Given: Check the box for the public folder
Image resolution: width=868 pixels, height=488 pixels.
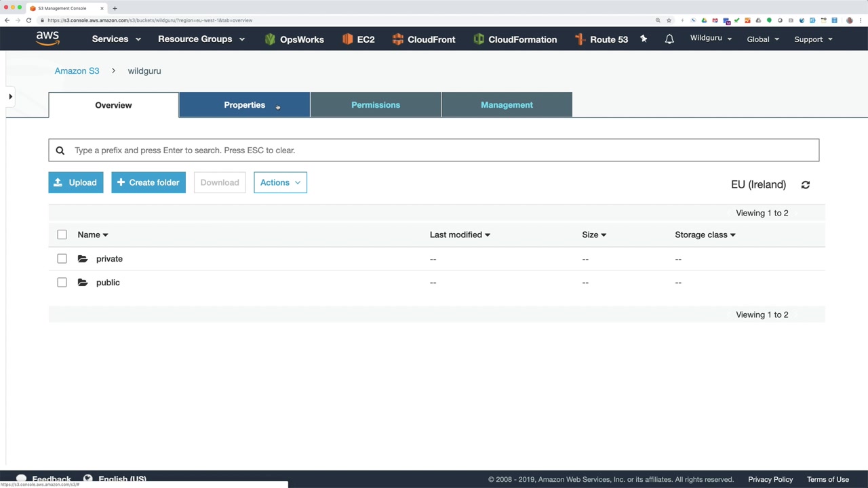Looking at the screenshot, I should pyautogui.click(x=62, y=283).
